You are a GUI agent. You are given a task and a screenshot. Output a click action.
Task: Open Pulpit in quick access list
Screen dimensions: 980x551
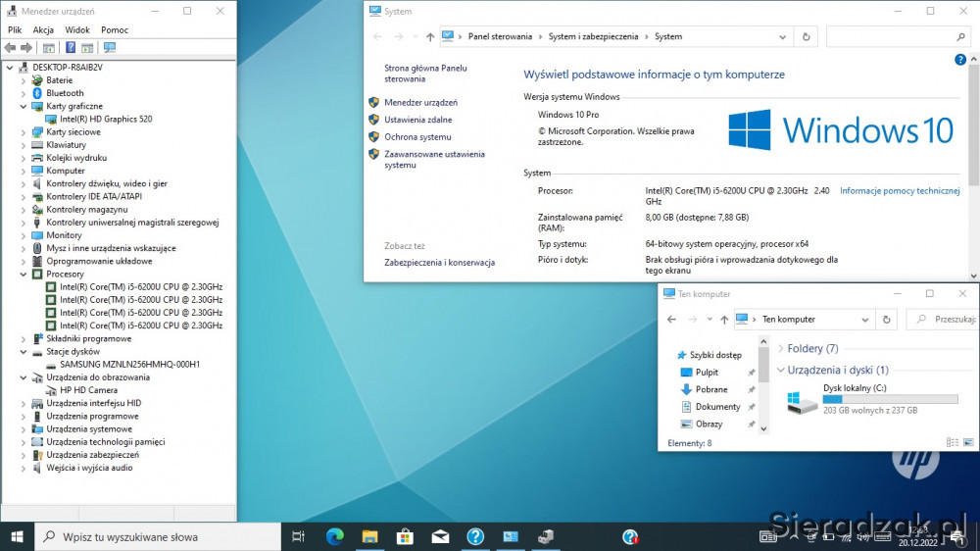[707, 373]
